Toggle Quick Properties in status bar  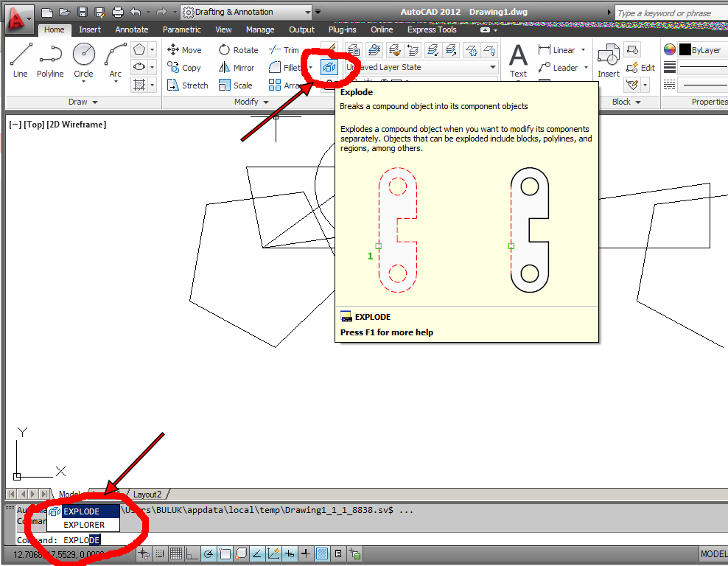338,553
